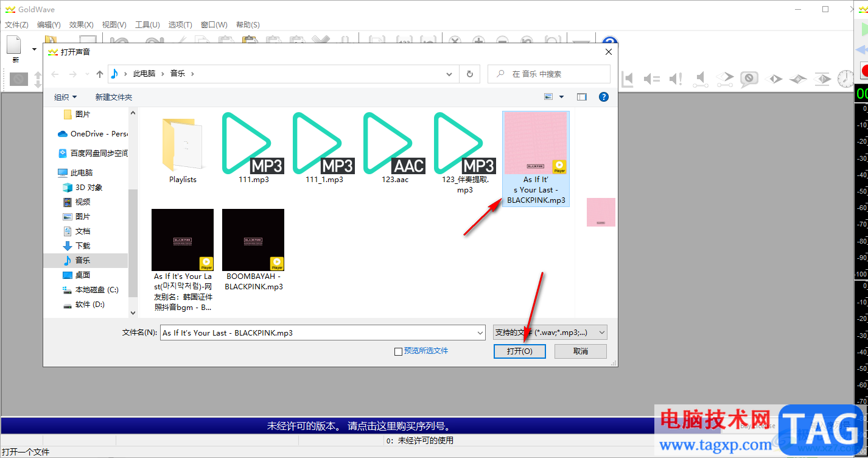Click the red Record button in GoldWave control
The image size is (868, 458).
pyautogui.click(x=864, y=69)
